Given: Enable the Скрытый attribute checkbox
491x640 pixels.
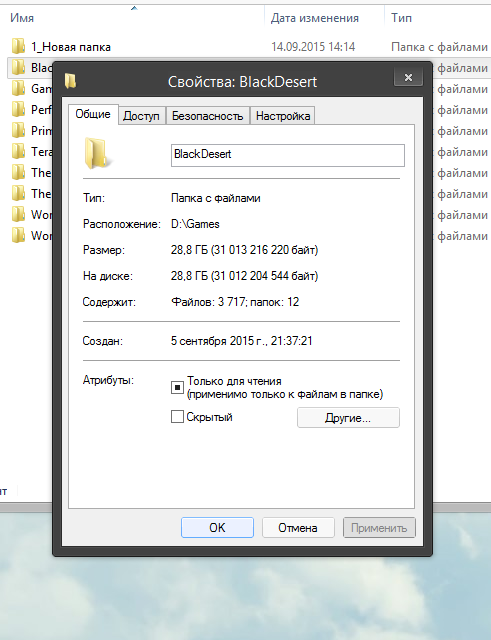Looking at the screenshot, I should tap(177, 417).
